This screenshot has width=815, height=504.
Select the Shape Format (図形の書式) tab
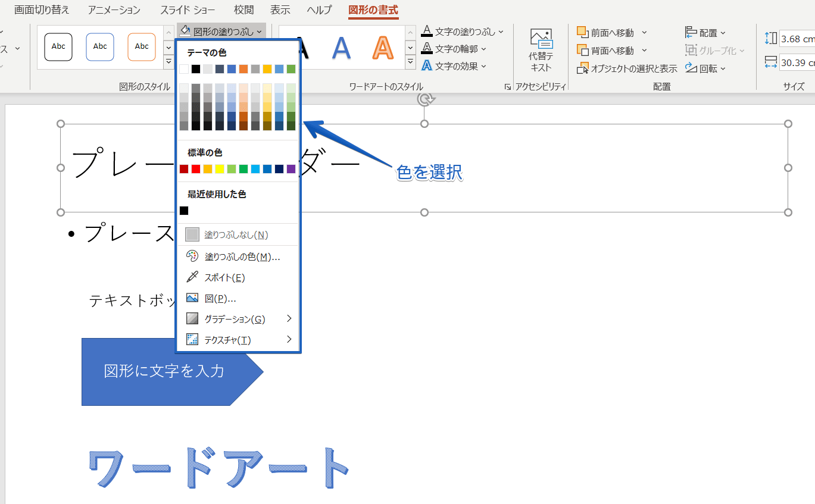click(373, 10)
